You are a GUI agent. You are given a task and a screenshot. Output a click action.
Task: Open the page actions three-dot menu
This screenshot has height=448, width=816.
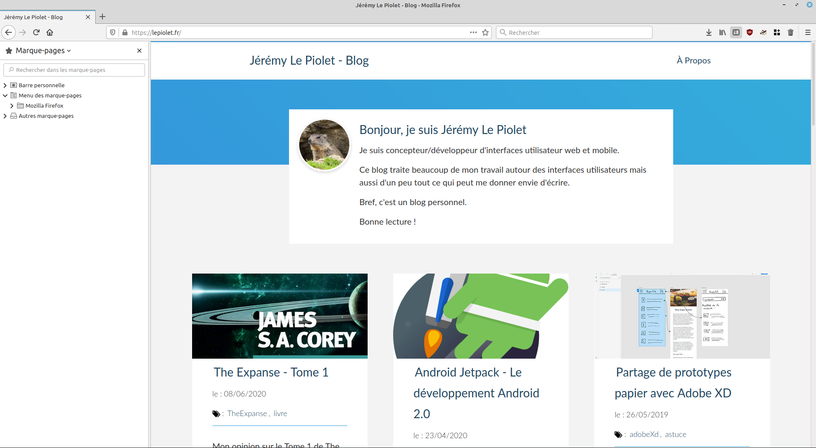pos(473,32)
